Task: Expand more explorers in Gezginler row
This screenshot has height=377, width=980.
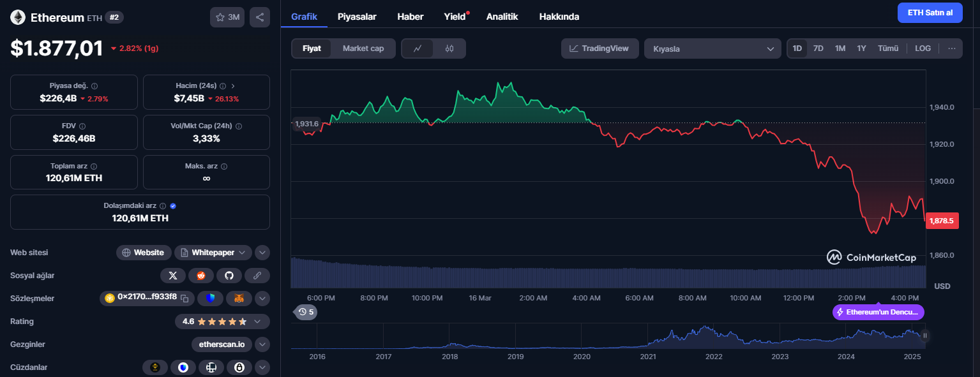Action: (x=262, y=344)
